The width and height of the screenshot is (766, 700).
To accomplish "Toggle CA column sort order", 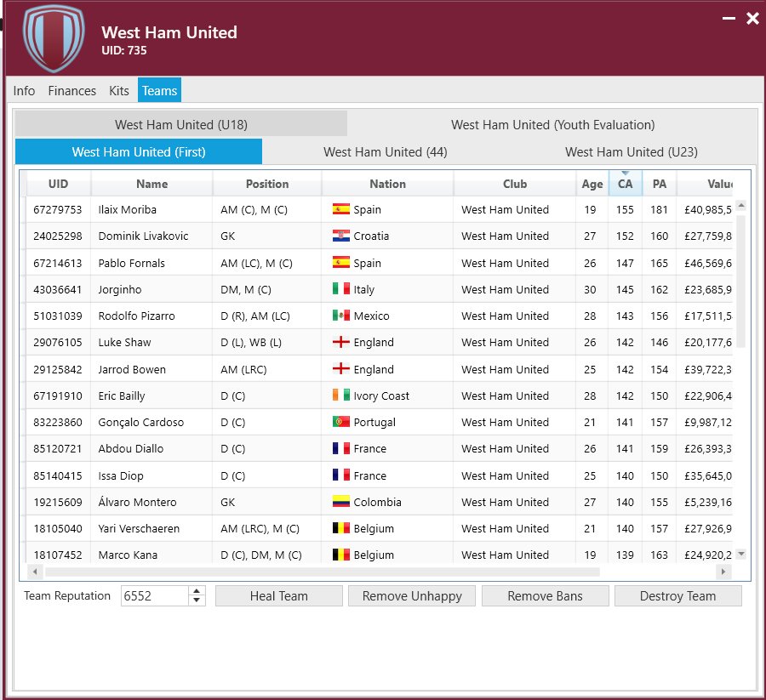I will (626, 184).
